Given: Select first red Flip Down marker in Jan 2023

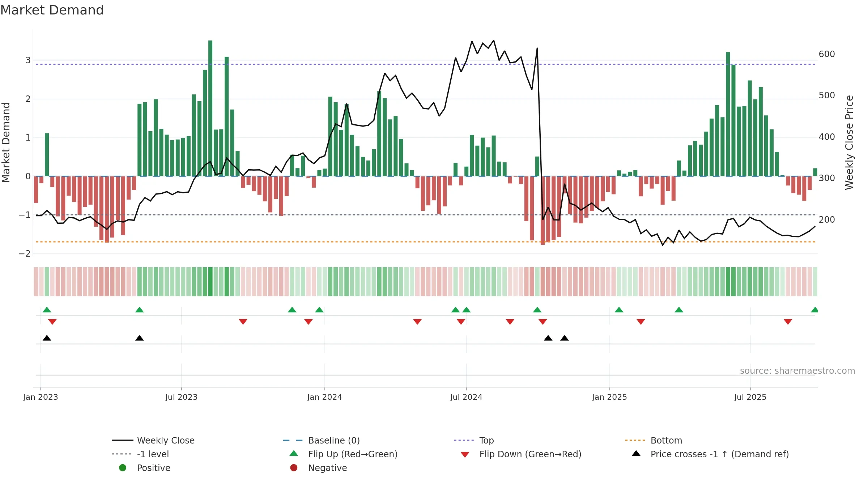Looking at the screenshot, I should [52, 322].
